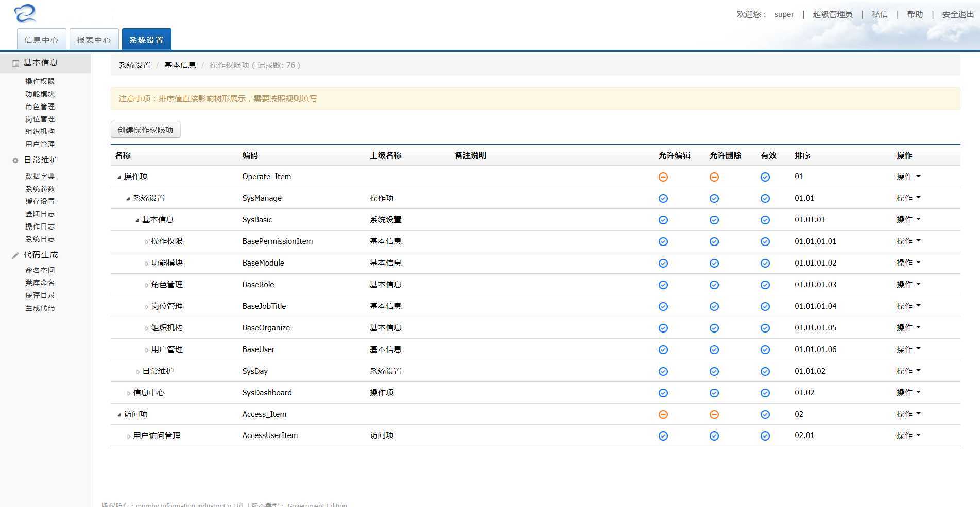Viewport: 980px width, 507px height.
Task: Expand the 日常维护 tree node
Action: tap(138, 372)
